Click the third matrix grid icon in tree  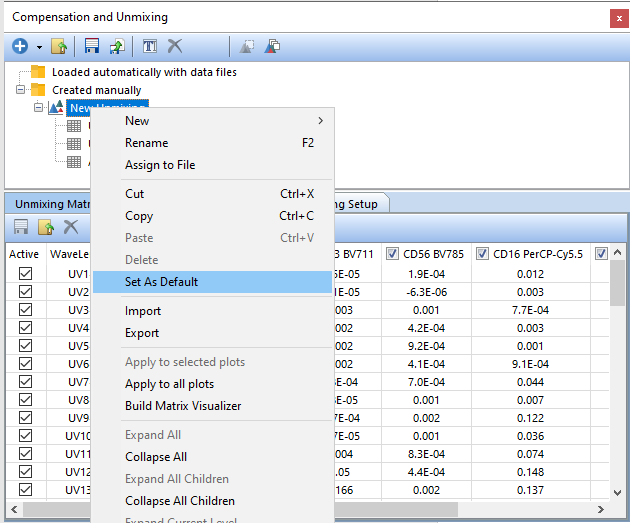coord(74,162)
